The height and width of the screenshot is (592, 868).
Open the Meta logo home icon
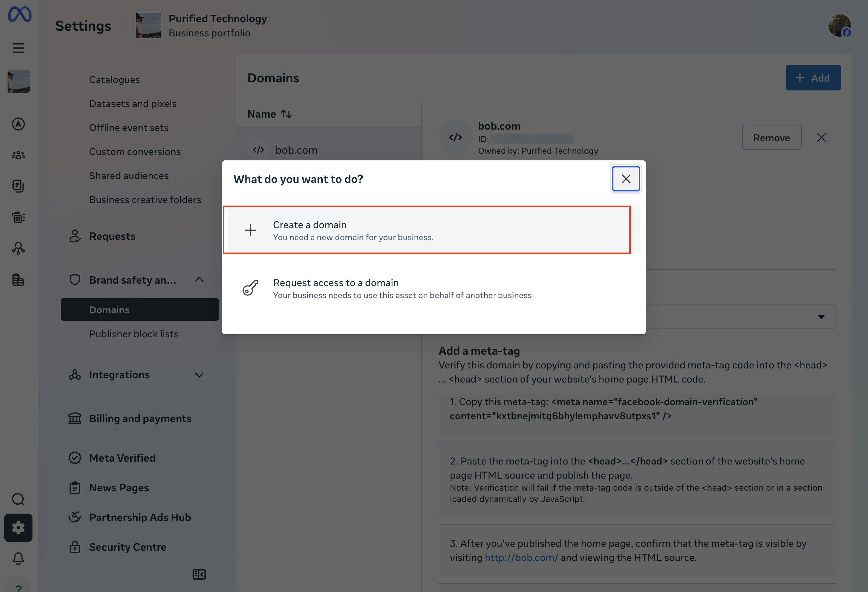pos(19,14)
